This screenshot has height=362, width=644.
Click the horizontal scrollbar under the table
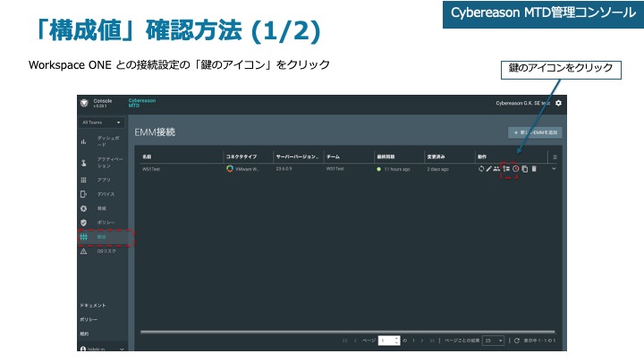point(347,332)
